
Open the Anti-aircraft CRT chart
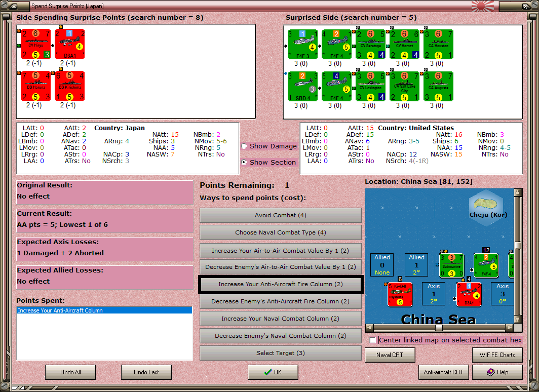tap(443, 372)
